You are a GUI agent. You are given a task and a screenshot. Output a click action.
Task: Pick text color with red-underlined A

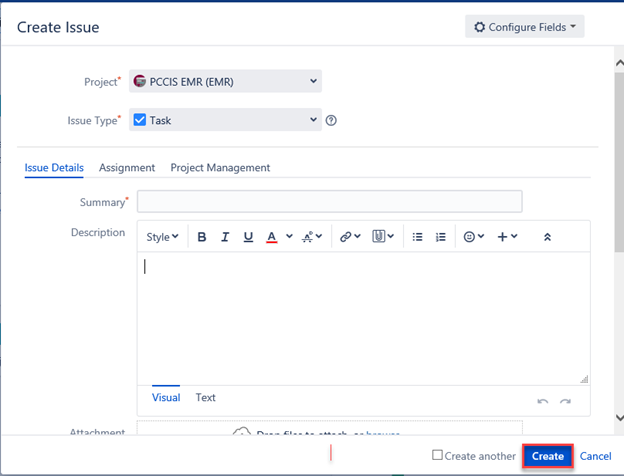[x=271, y=237]
